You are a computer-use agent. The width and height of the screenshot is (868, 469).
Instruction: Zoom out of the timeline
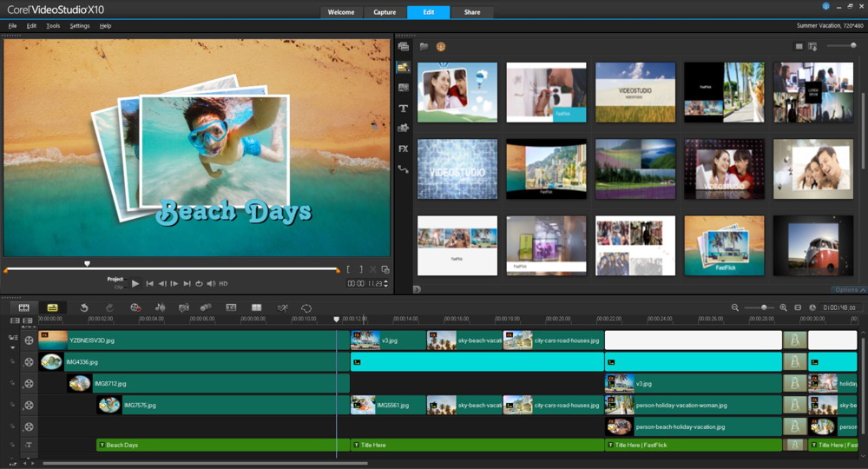(734, 307)
